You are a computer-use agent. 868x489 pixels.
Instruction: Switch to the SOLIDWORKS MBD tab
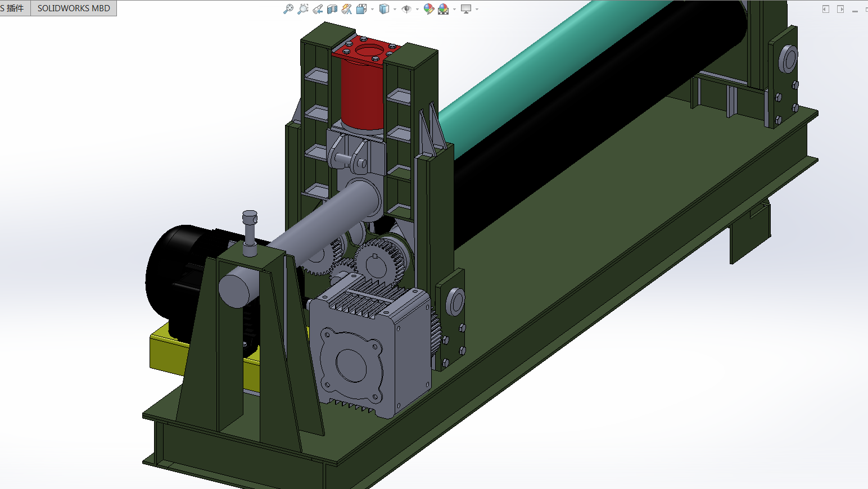pos(74,8)
